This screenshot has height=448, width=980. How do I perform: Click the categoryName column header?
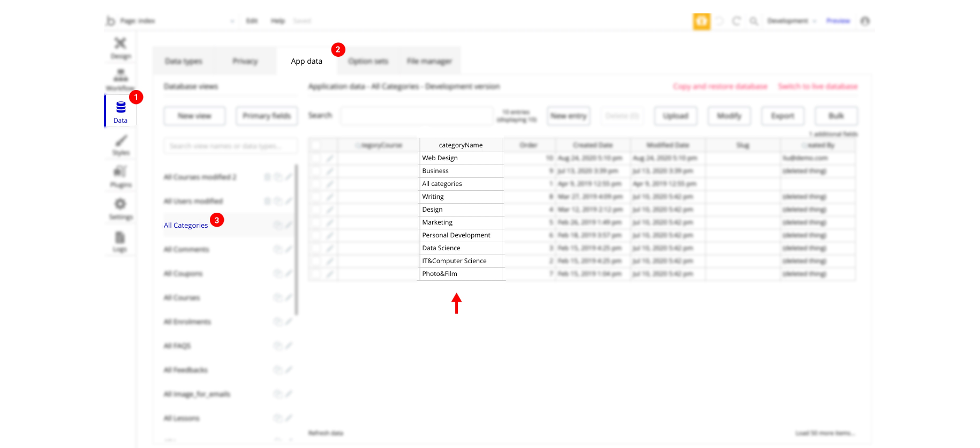coord(461,145)
